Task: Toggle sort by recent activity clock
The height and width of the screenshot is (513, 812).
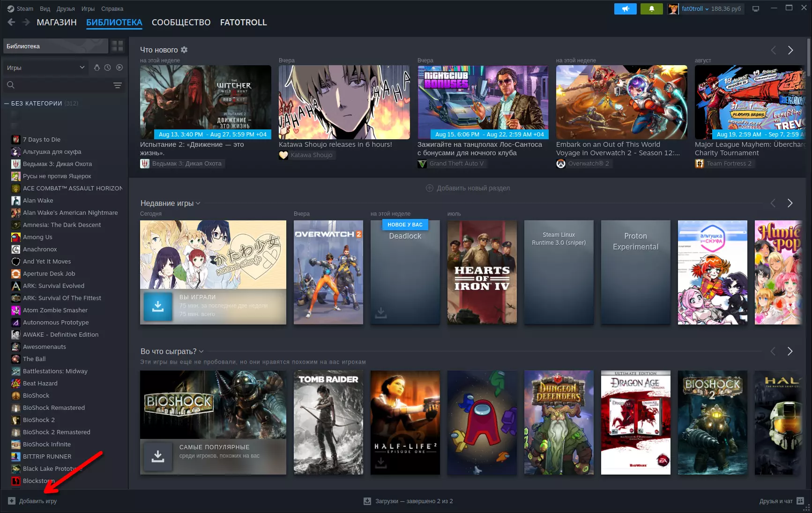Action: [x=108, y=68]
